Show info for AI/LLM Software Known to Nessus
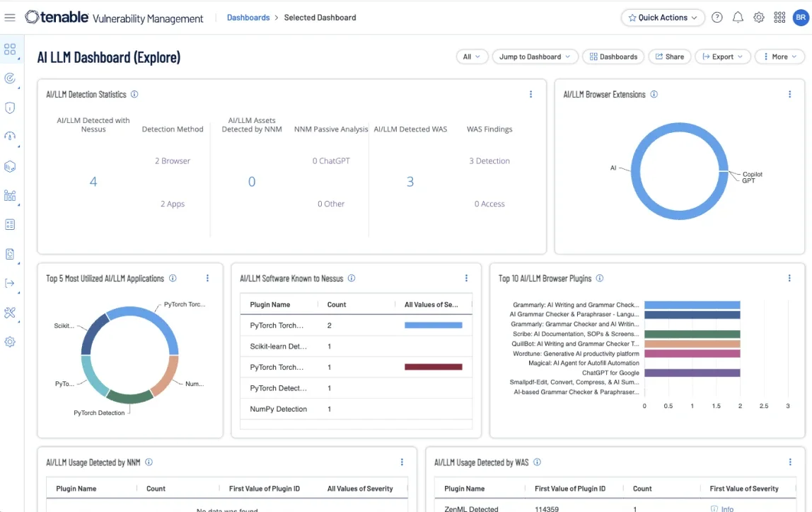812x512 pixels. pyautogui.click(x=352, y=278)
